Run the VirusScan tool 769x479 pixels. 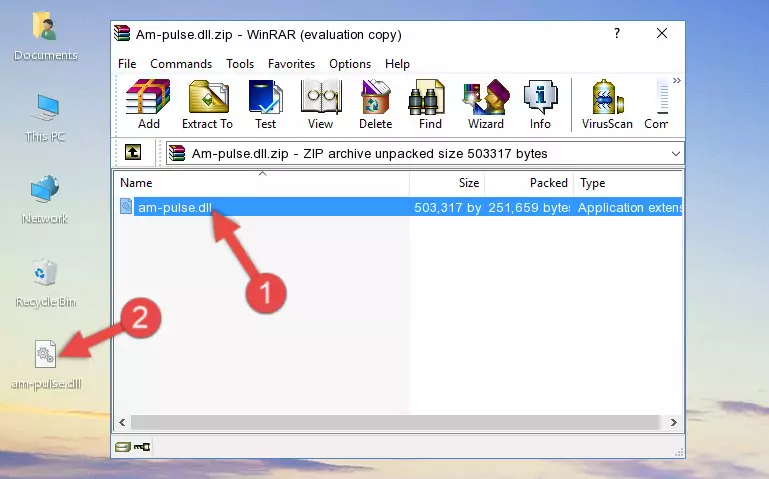point(607,104)
